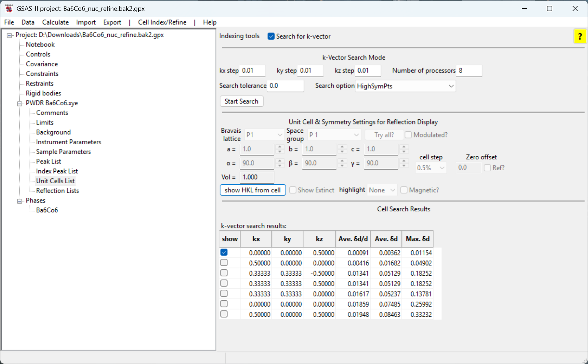
Task: Select the Ba6Co6 phase tree item
Action: tap(47, 210)
